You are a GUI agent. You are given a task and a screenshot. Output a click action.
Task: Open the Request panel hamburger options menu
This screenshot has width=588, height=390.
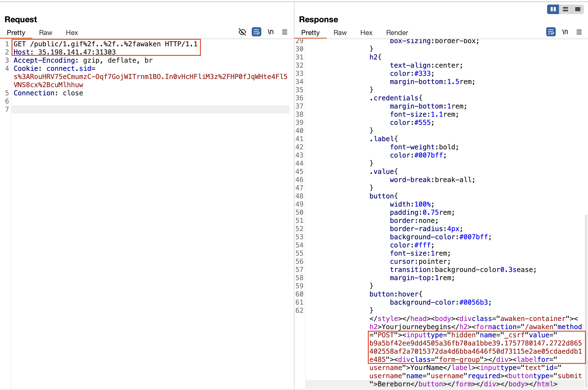[284, 32]
